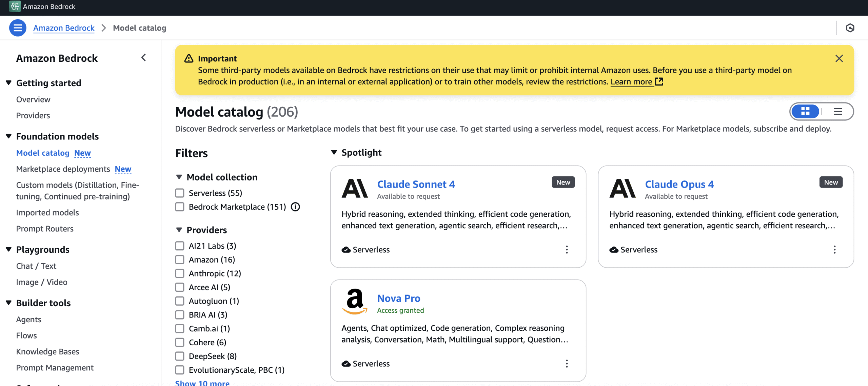This screenshot has width=868, height=386.
Task: Collapse the Amazon Bedrock sidebar panel
Action: (x=143, y=58)
